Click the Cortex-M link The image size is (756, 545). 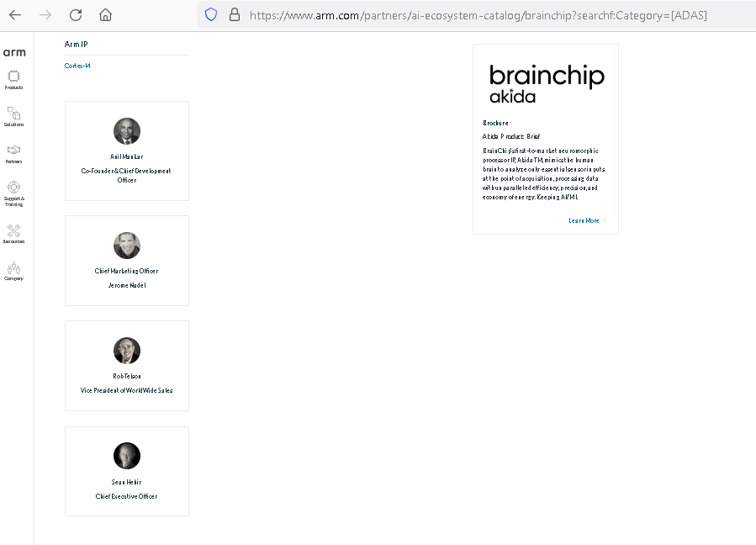click(77, 66)
